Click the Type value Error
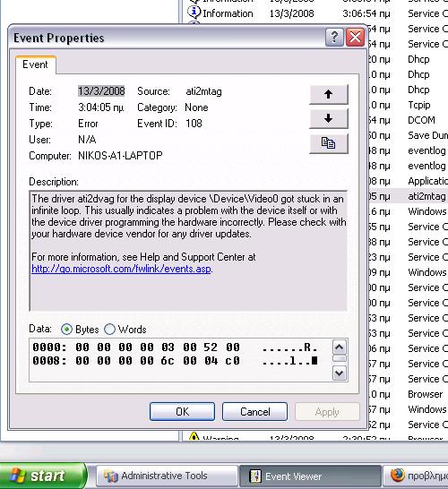 88,124
